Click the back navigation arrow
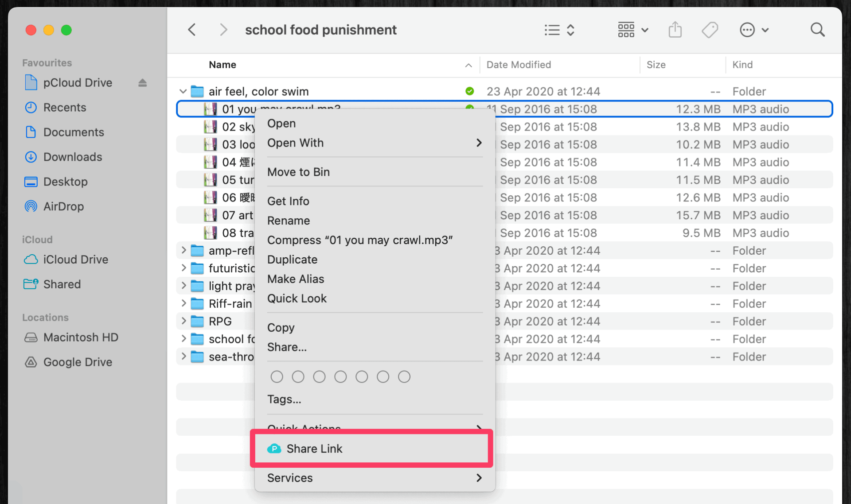Image resolution: width=851 pixels, height=504 pixels. pyautogui.click(x=192, y=30)
